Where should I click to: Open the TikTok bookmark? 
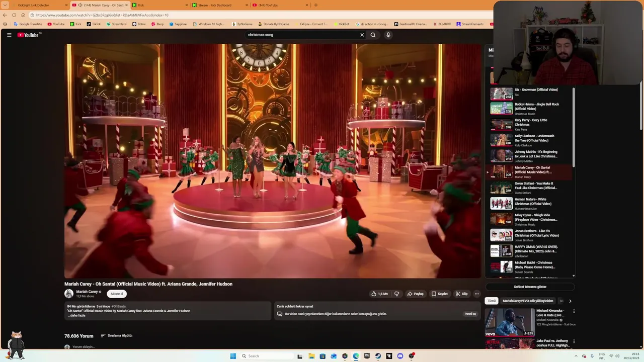point(94,24)
